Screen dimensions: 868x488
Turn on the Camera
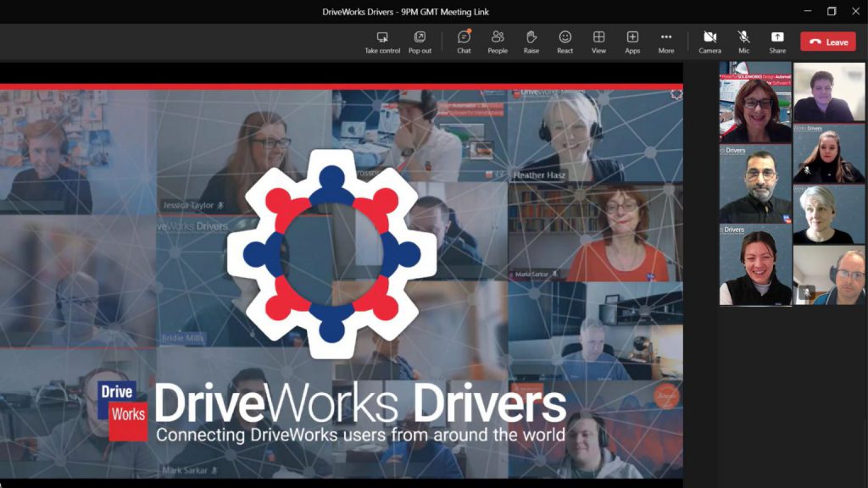709,42
